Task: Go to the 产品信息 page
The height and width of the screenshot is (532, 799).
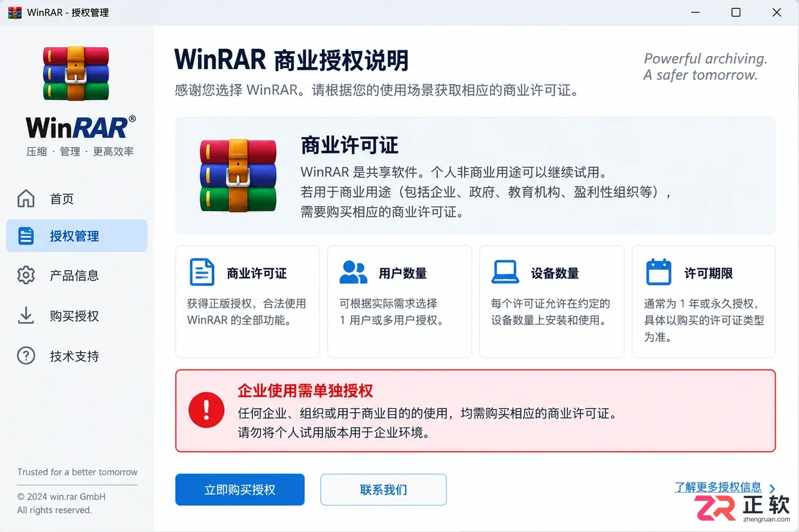Action: point(77,275)
